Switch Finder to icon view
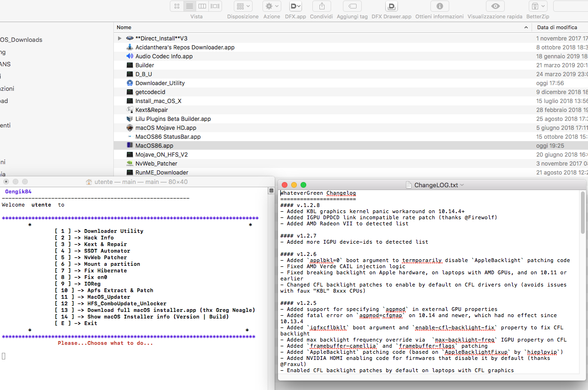The height and width of the screenshot is (390, 588). coord(176,6)
